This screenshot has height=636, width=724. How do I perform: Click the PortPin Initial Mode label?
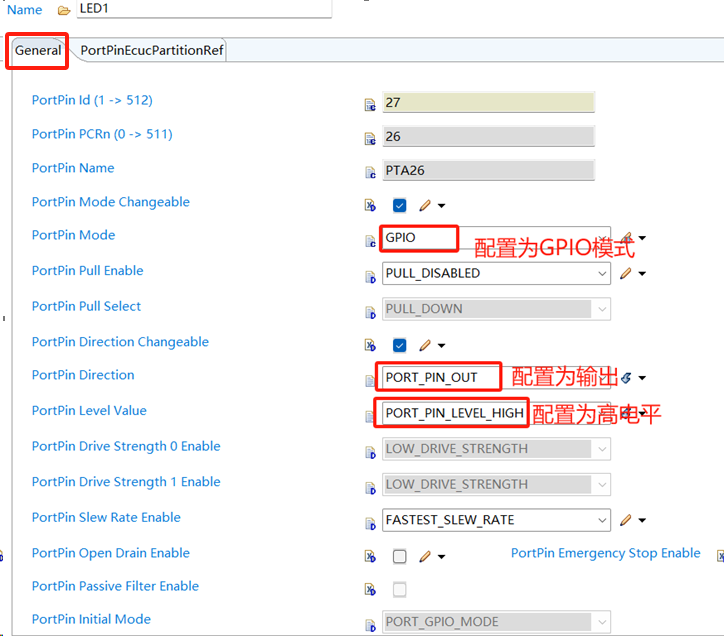(x=91, y=619)
